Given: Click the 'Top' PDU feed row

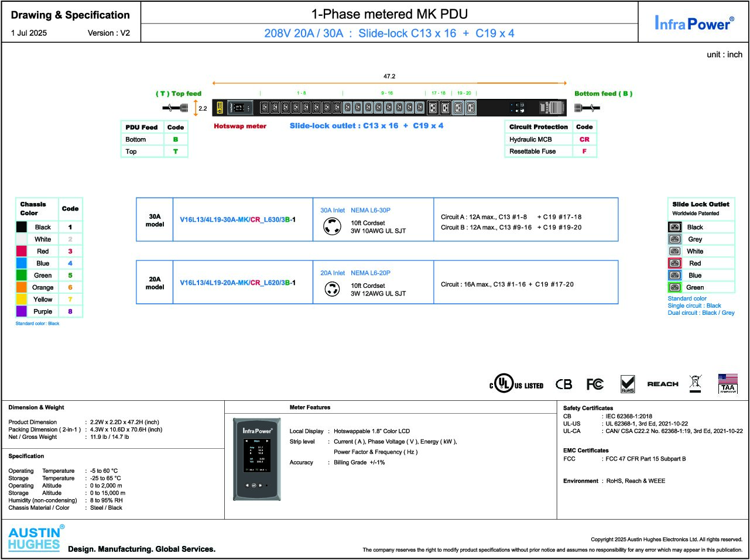Looking at the screenshot, I should (154, 151).
